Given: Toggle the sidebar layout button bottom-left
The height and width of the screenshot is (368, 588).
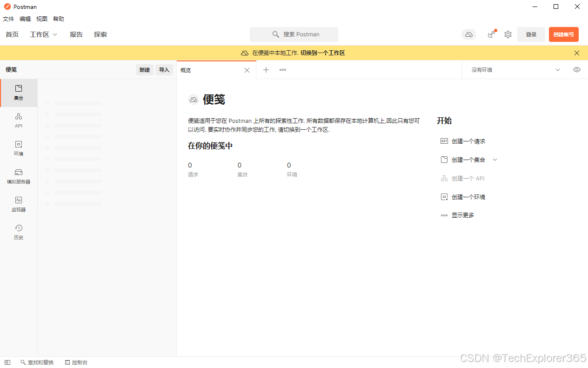Looking at the screenshot, I should click(x=7, y=362).
